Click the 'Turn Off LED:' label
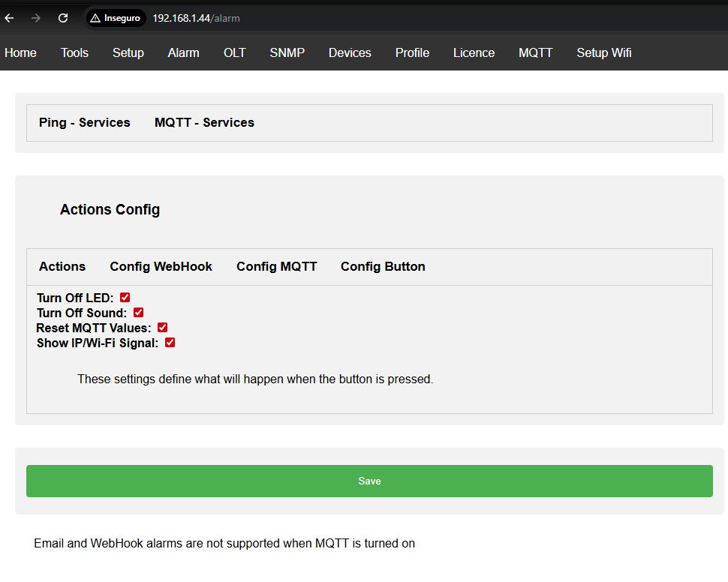 tap(75, 298)
